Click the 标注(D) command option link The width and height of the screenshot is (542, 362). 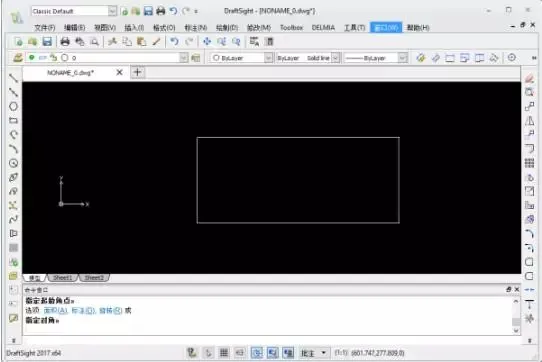point(83,310)
